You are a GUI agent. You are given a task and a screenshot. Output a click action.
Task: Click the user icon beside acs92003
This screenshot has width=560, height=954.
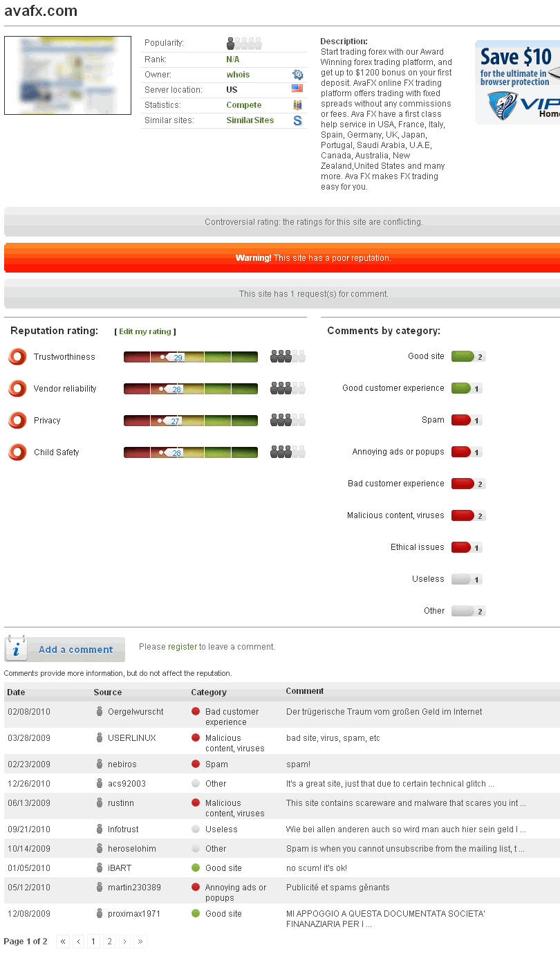pyautogui.click(x=100, y=783)
